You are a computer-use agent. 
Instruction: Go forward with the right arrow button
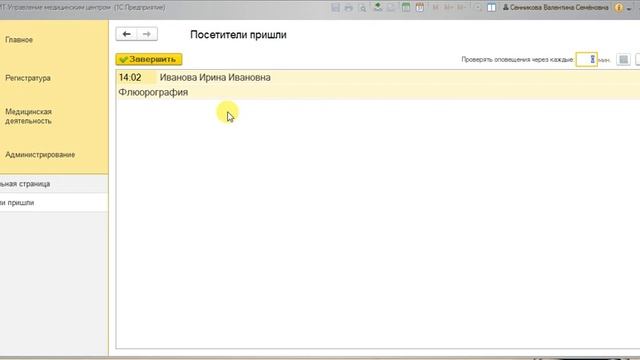[147, 34]
